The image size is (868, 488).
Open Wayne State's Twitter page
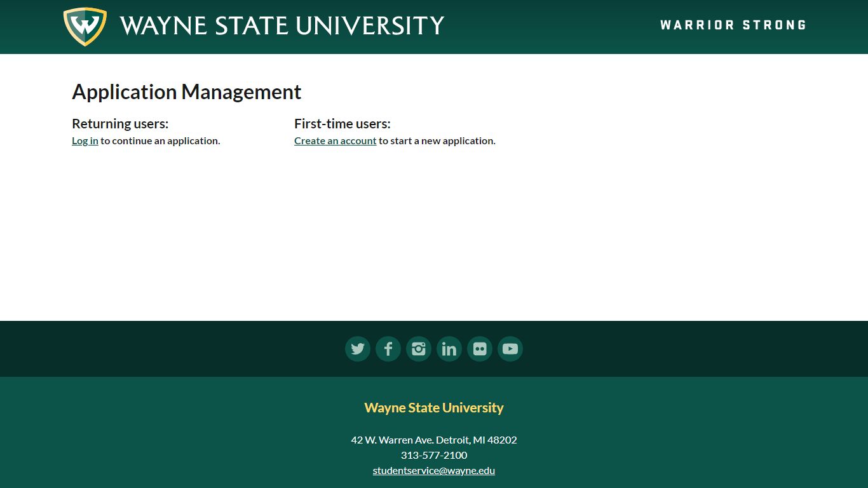coord(357,348)
